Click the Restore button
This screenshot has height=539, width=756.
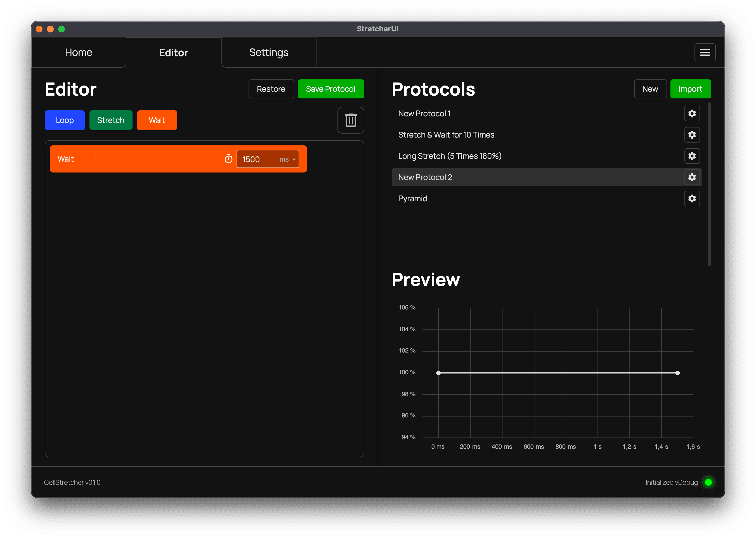271,89
